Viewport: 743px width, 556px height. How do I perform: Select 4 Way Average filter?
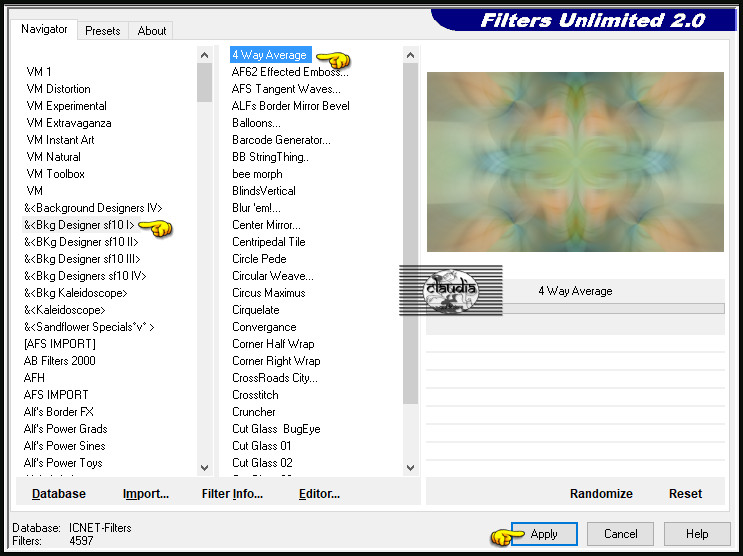point(270,55)
